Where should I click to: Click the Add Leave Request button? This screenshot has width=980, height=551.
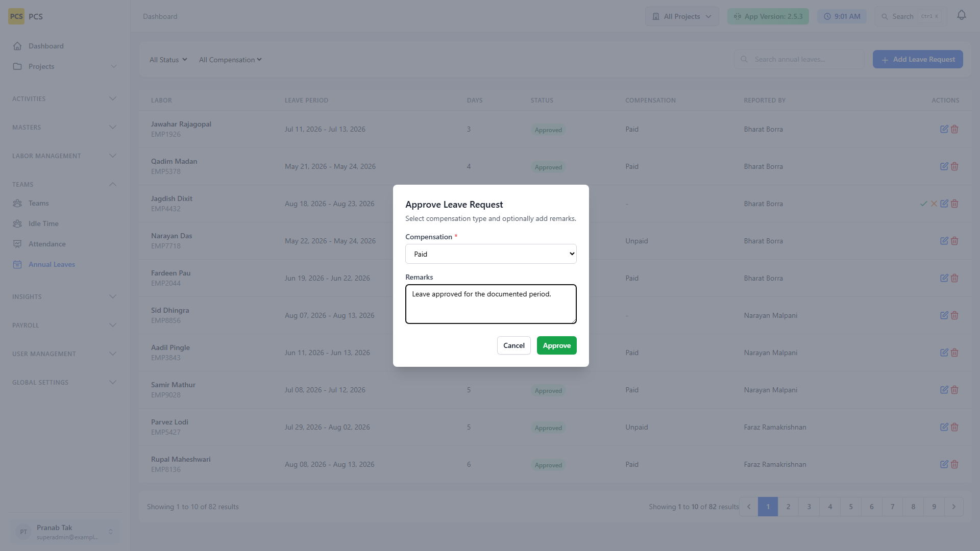pyautogui.click(x=918, y=59)
